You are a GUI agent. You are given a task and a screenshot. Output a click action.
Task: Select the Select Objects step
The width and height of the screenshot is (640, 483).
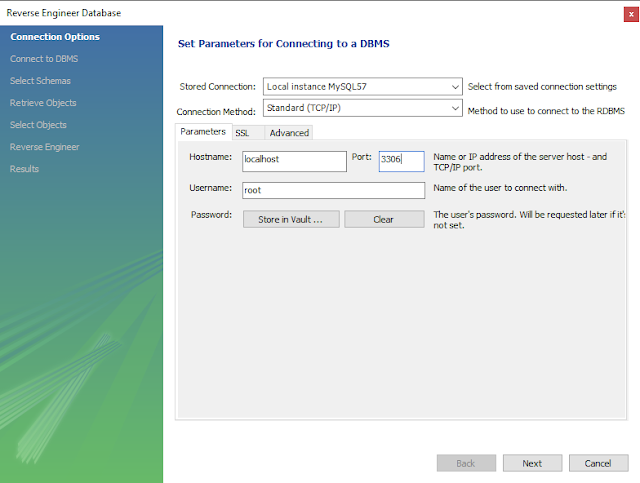tap(38, 125)
